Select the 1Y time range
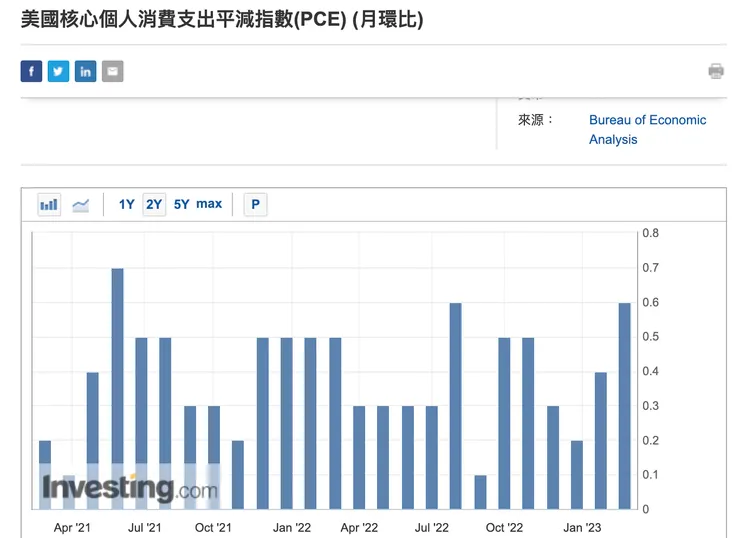 click(x=126, y=204)
